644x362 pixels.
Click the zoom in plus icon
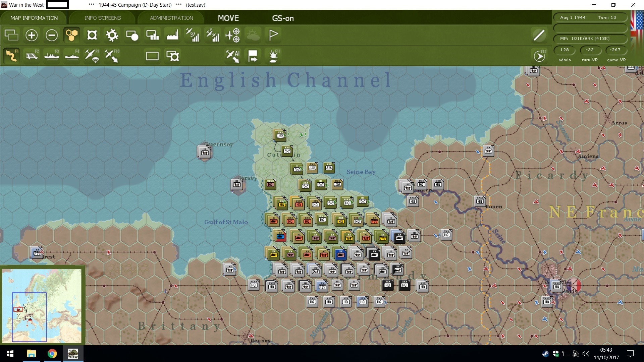[32, 35]
